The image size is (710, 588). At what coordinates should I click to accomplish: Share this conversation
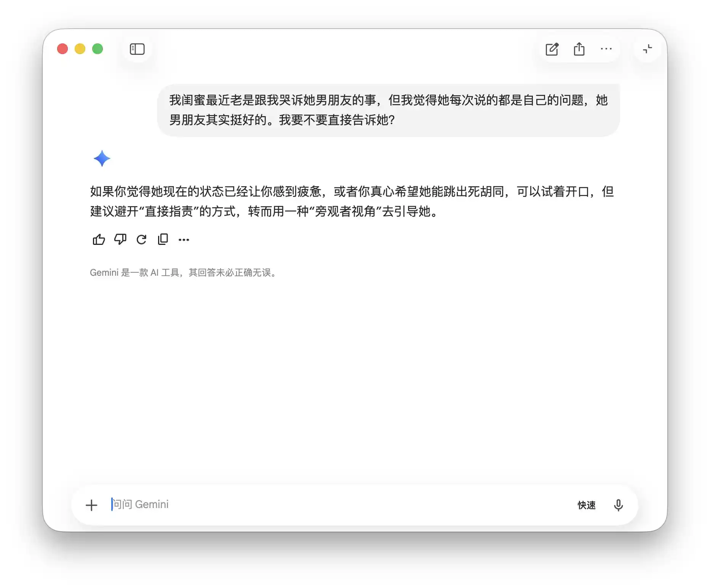coord(579,49)
